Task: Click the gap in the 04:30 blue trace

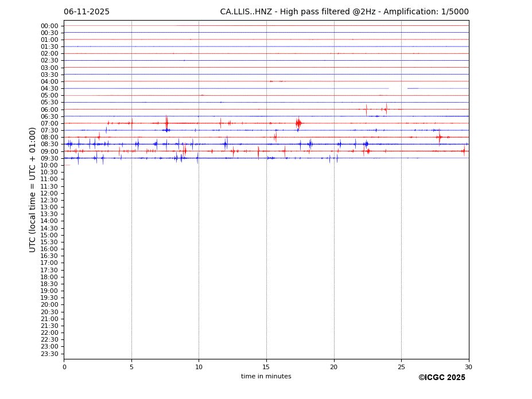Action: pyautogui.click(x=398, y=88)
